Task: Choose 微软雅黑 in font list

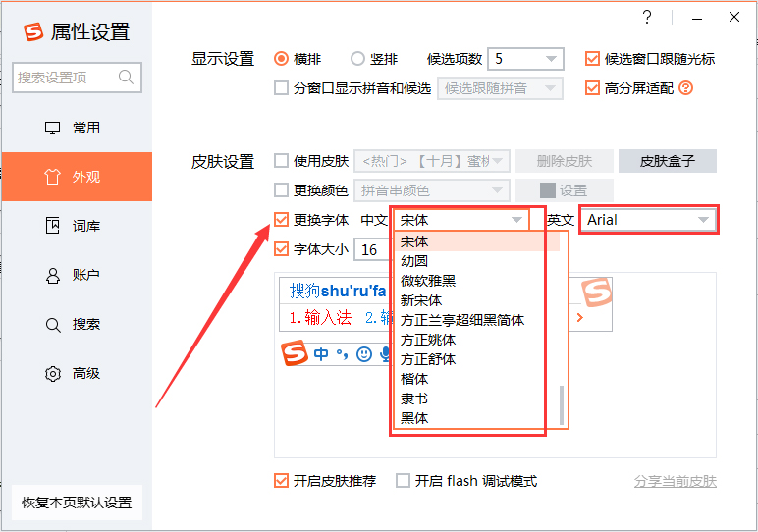Action: tap(477, 281)
